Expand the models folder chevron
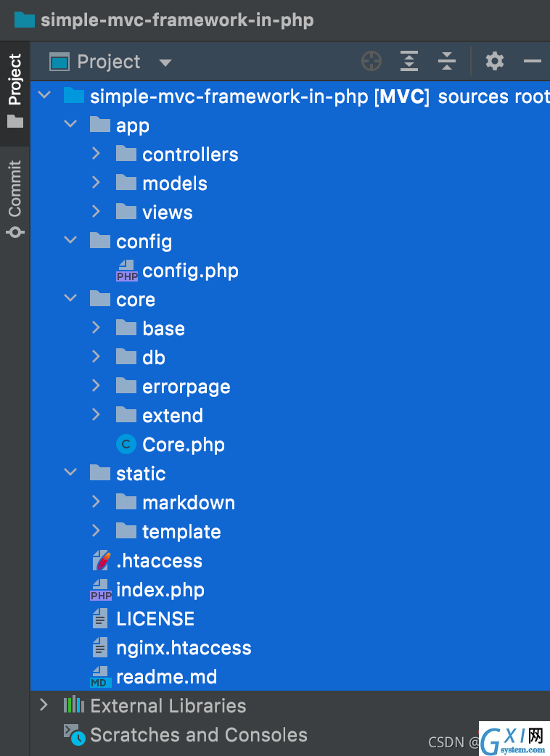Screen dimensions: 550x756 pos(96,182)
